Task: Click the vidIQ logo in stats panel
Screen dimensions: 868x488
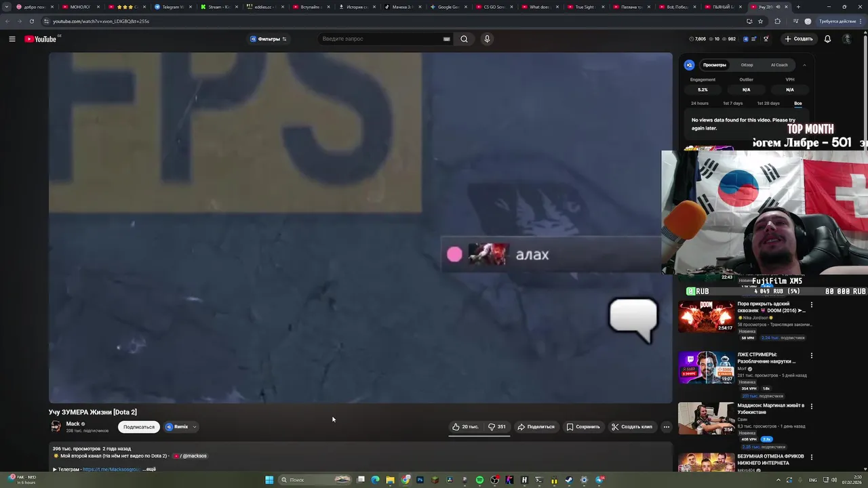Action: click(x=690, y=65)
